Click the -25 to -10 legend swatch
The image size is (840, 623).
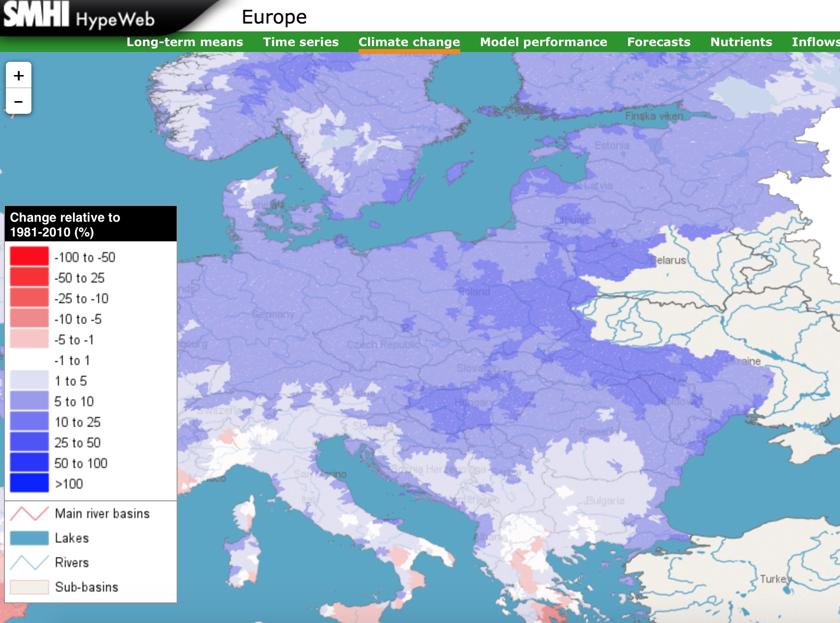pos(29,297)
